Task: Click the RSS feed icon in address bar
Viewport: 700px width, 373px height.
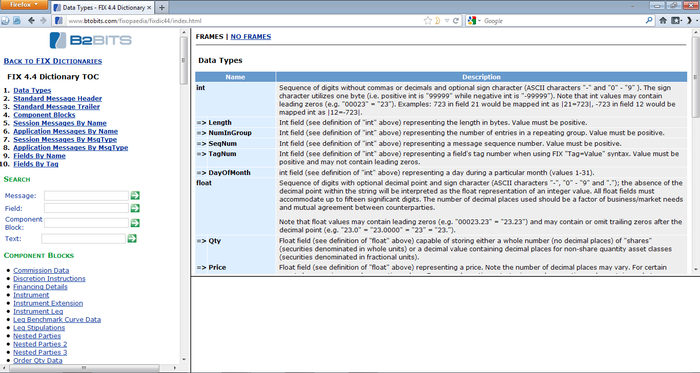Action: pyautogui.click(x=438, y=21)
